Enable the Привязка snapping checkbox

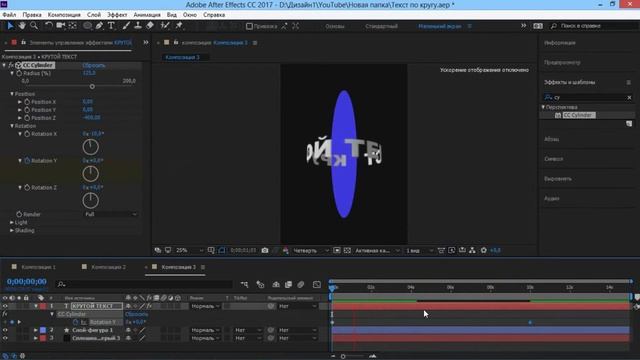249,26
